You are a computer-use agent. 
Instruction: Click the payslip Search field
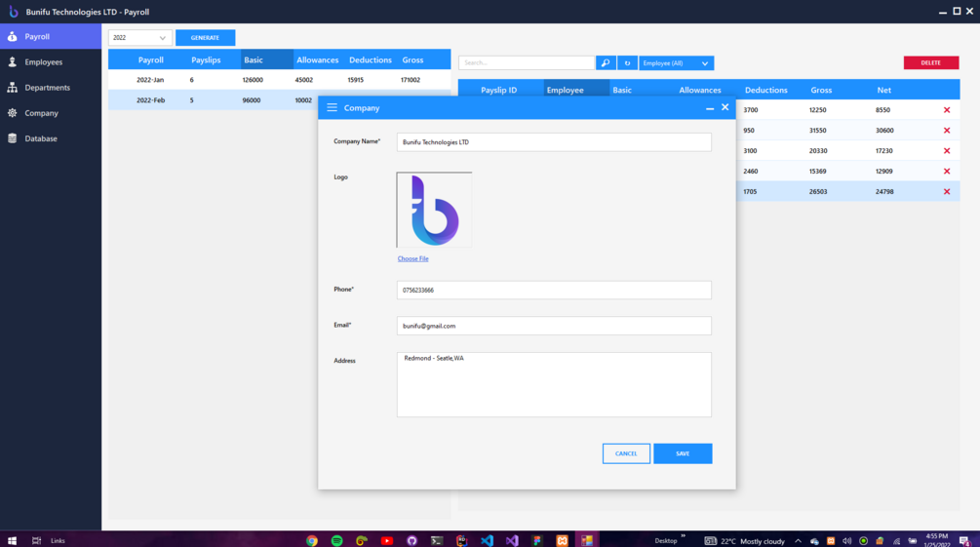click(527, 62)
